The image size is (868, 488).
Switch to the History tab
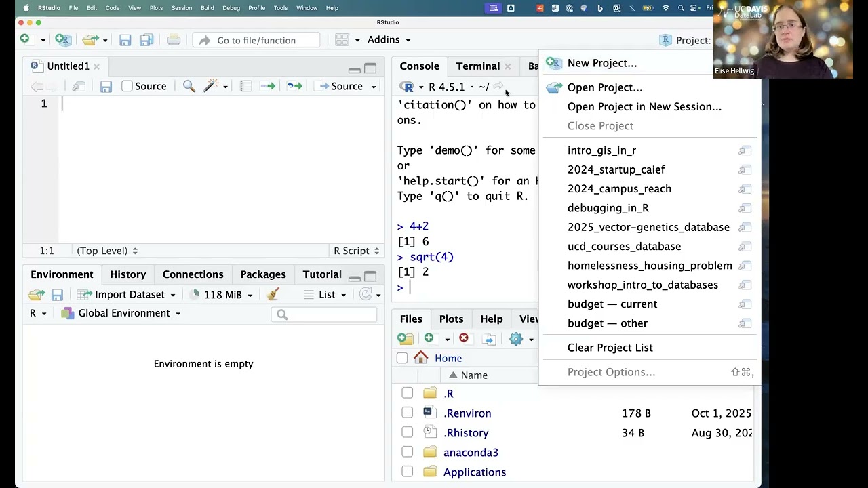coord(127,274)
